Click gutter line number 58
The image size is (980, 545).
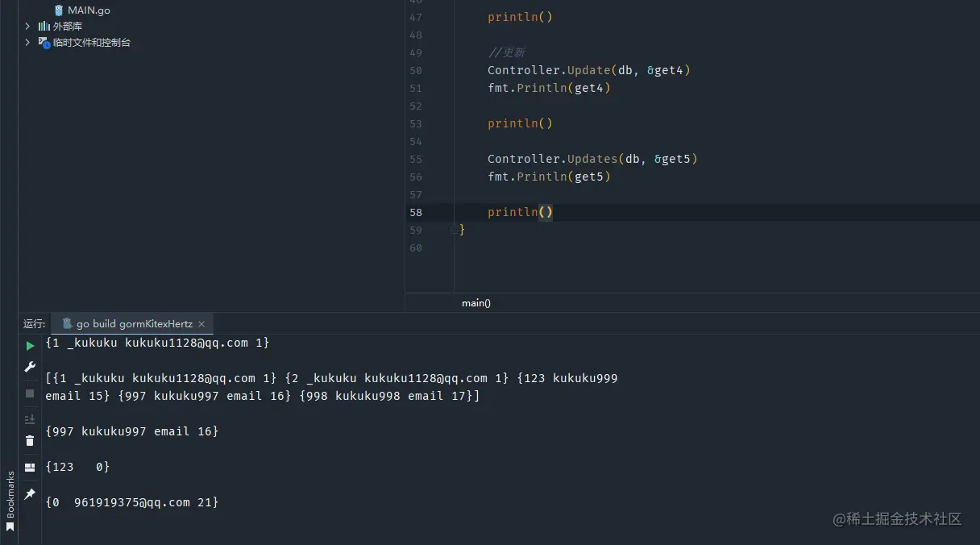[416, 213]
